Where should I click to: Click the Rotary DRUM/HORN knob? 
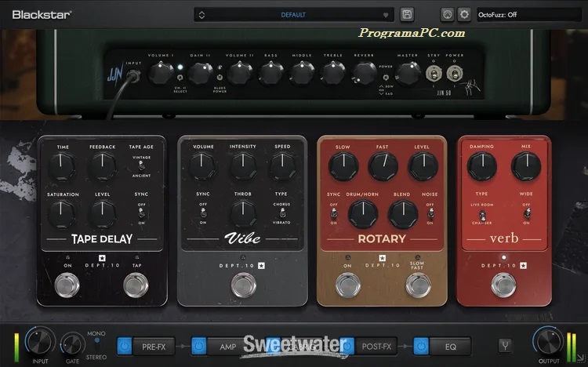point(363,214)
